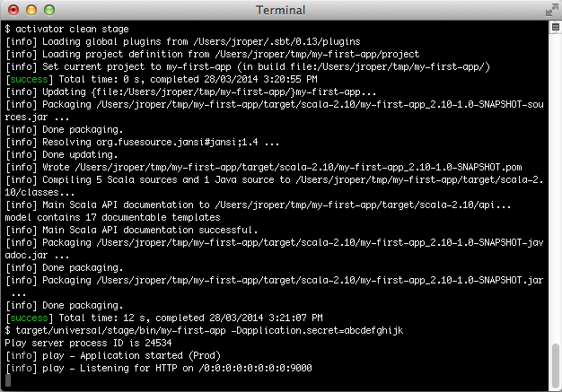Zoom the window using the green button
The height and width of the screenshot is (392, 562).
[47, 10]
